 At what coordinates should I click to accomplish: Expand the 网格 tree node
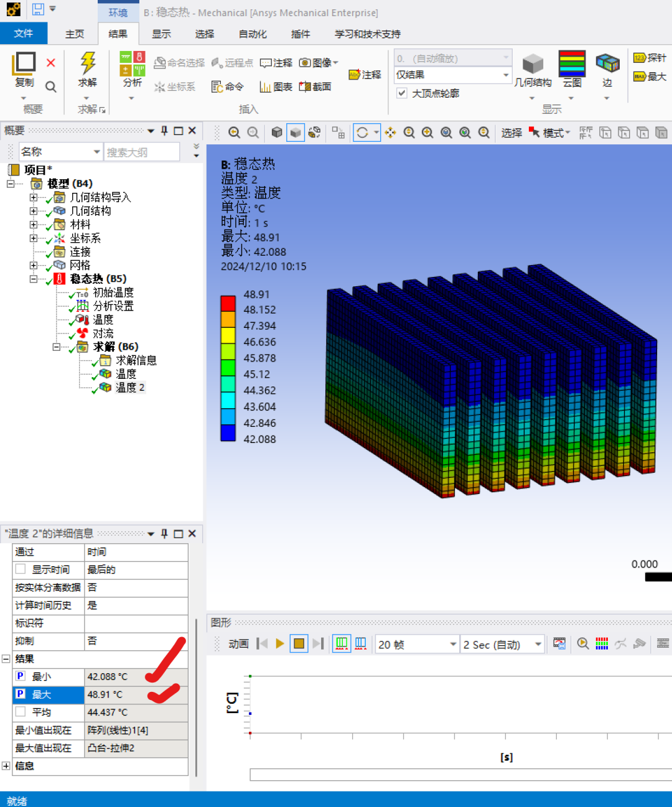[x=34, y=265]
